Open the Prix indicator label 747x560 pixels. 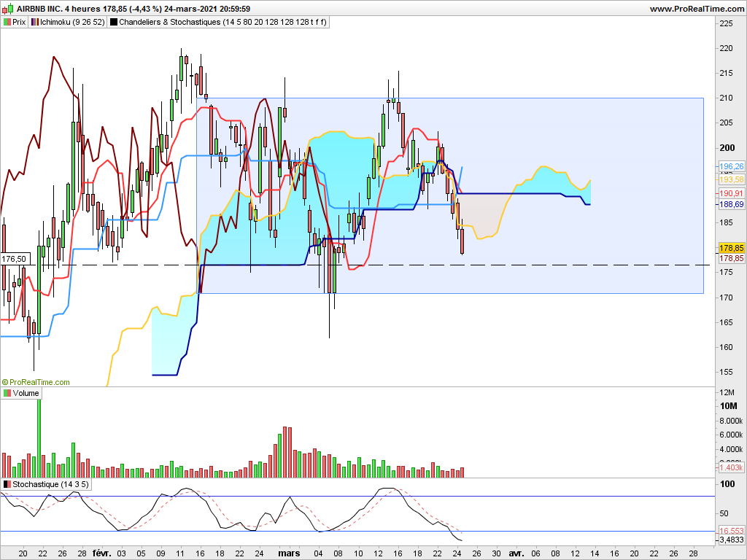click(19, 22)
